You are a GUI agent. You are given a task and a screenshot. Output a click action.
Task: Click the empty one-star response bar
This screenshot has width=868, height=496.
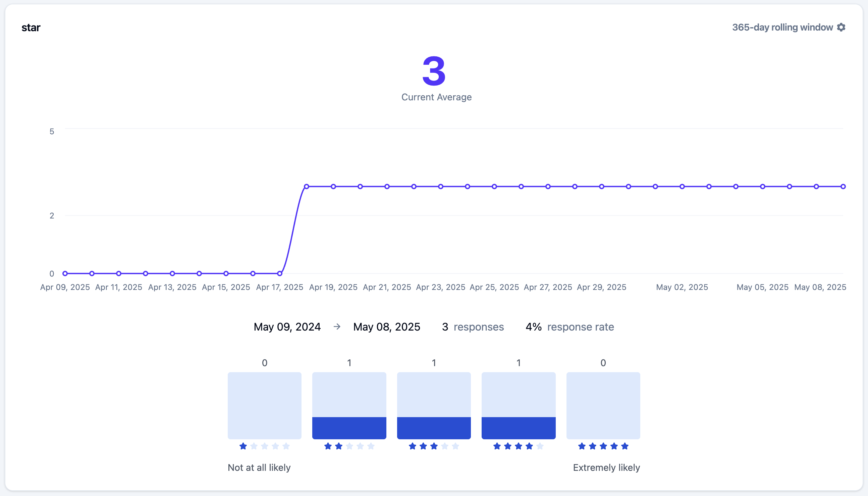coord(265,405)
